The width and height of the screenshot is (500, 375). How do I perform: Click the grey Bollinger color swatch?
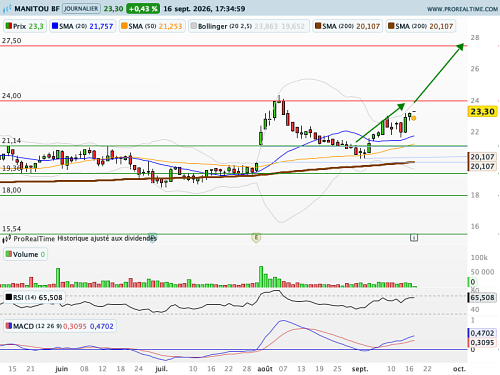(194, 26)
